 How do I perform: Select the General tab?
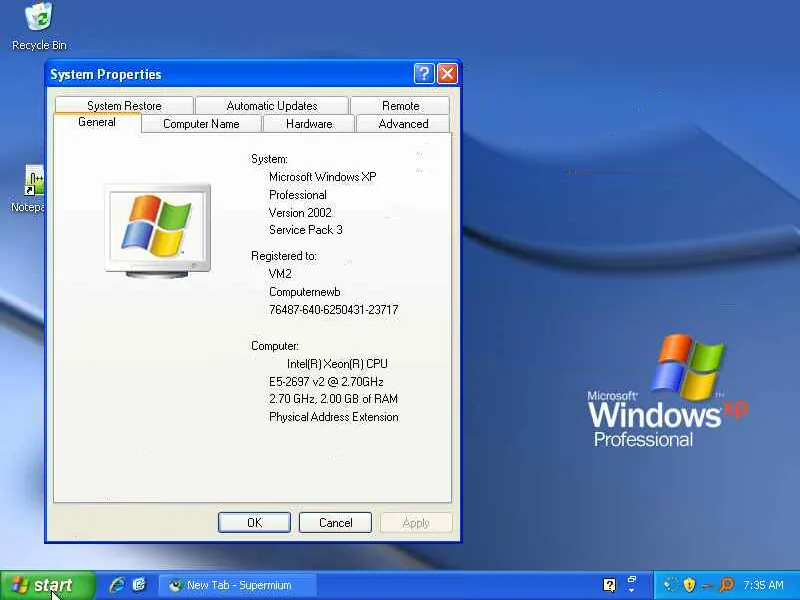tap(97, 122)
